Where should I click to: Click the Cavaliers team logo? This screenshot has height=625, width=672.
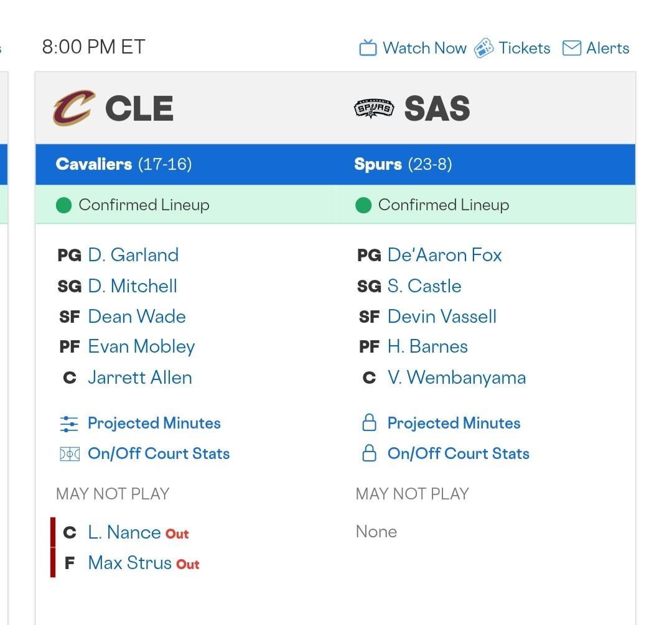74,108
